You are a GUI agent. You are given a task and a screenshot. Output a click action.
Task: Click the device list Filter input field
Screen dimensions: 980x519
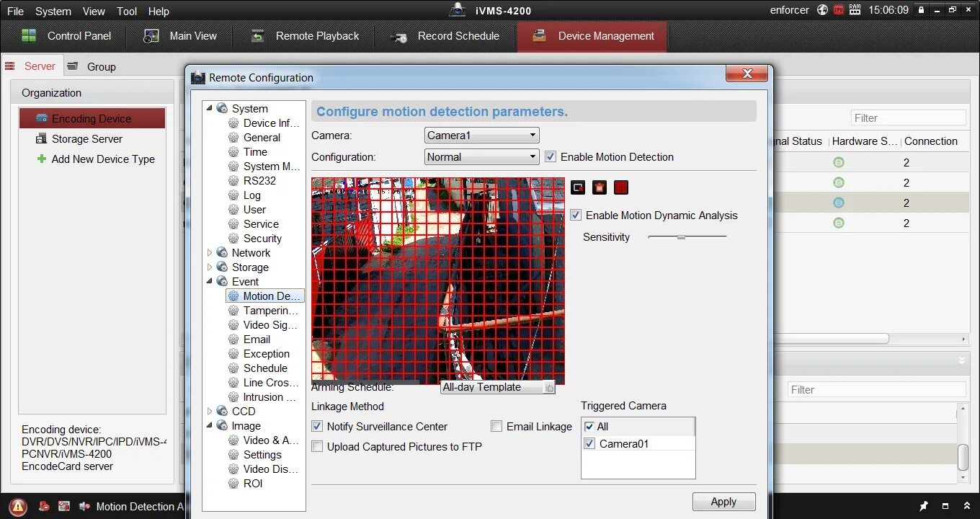click(908, 118)
